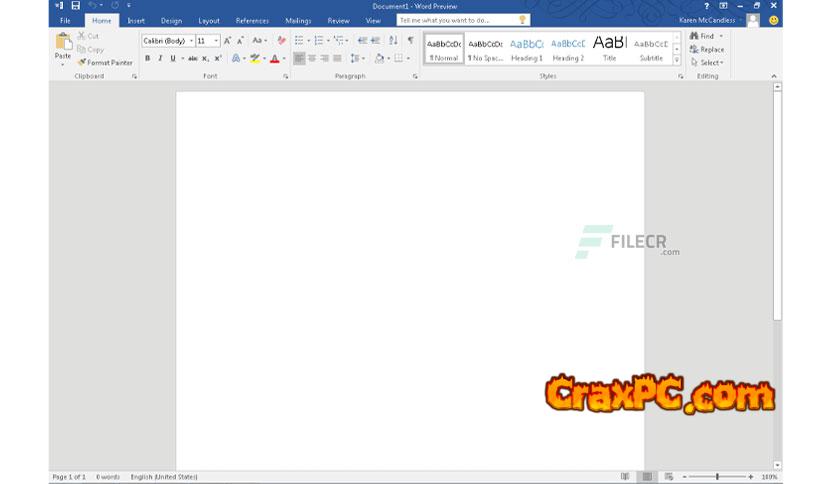
Task: Switch to Web Layout view
Action: pos(669,477)
